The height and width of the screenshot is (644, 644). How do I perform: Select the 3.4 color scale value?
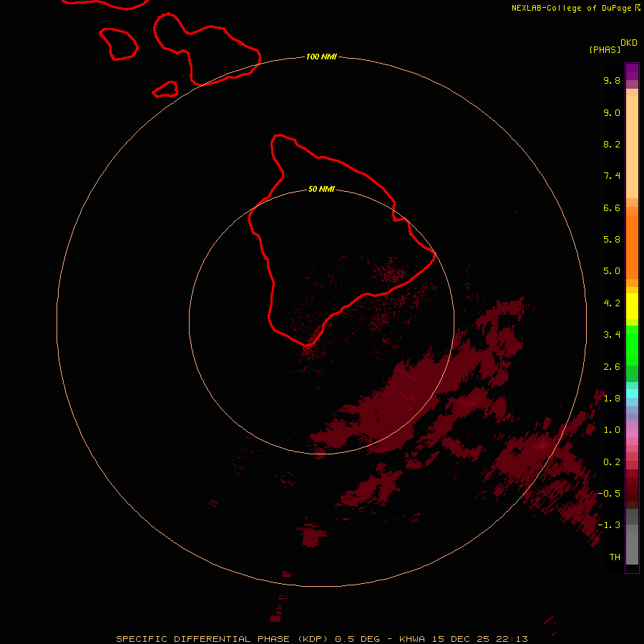point(612,335)
